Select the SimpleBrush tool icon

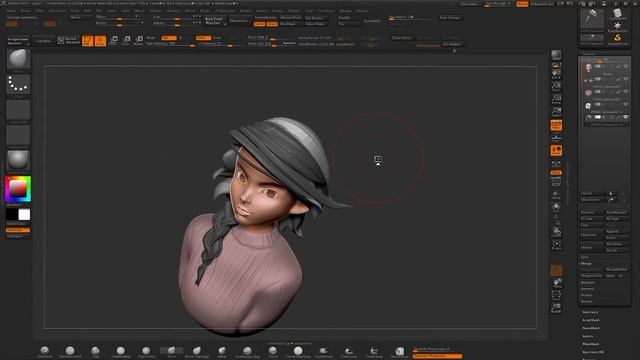tap(618, 38)
